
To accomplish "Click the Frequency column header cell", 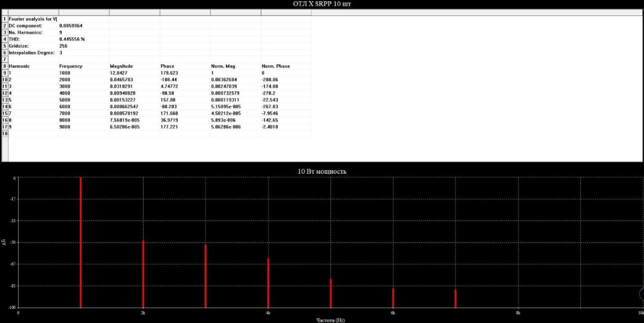I will (71, 66).
